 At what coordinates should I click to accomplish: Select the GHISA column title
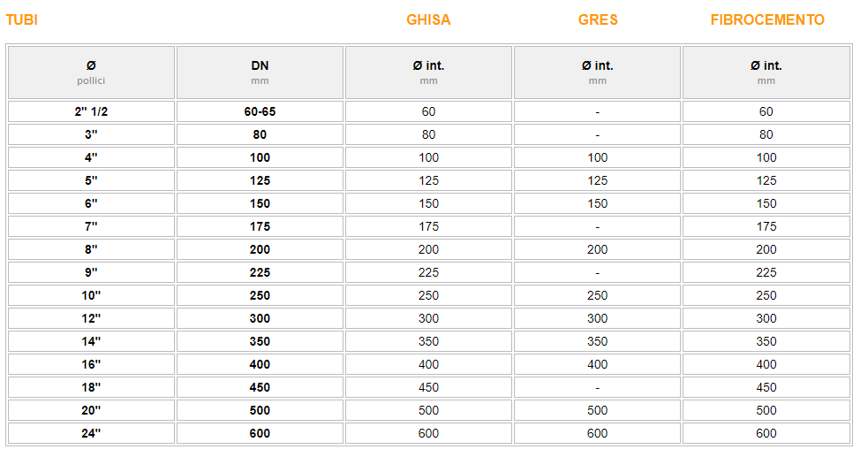428,20
